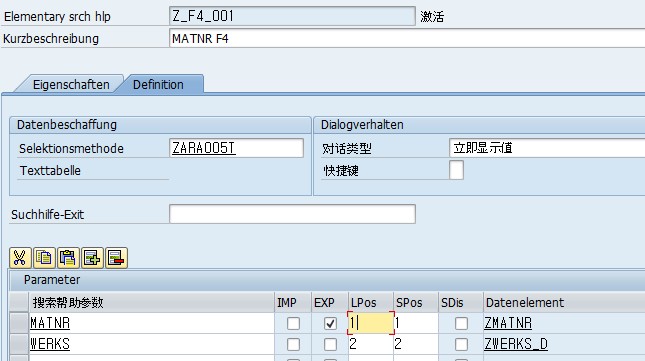Viewport: 645px width, 361px height.
Task: Open the ZWERKS_D data element link
Action: click(x=516, y=344)
